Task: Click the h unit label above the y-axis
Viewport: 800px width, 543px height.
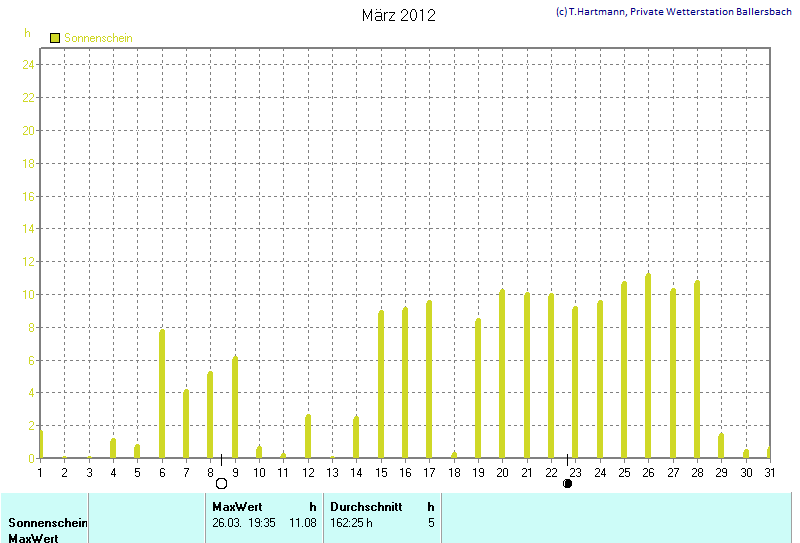Action: (28, 33)
